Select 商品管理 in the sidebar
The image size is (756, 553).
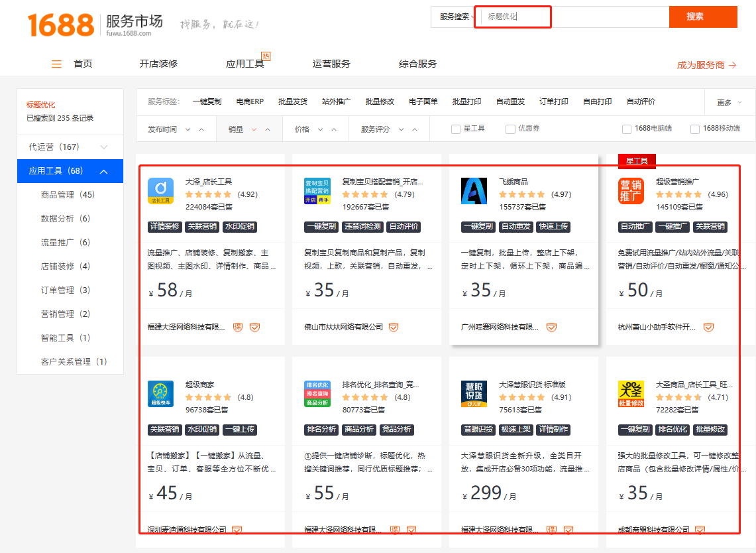point(68,195)
